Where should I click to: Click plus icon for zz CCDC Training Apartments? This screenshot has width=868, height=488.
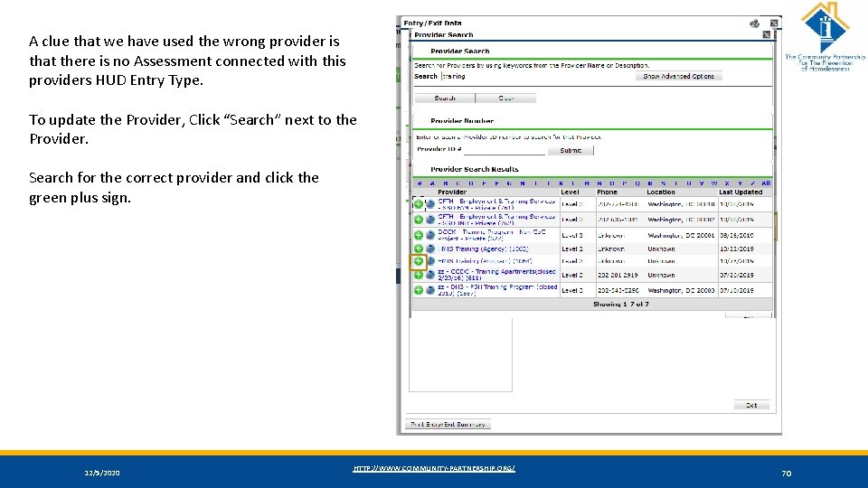(419, 275)
